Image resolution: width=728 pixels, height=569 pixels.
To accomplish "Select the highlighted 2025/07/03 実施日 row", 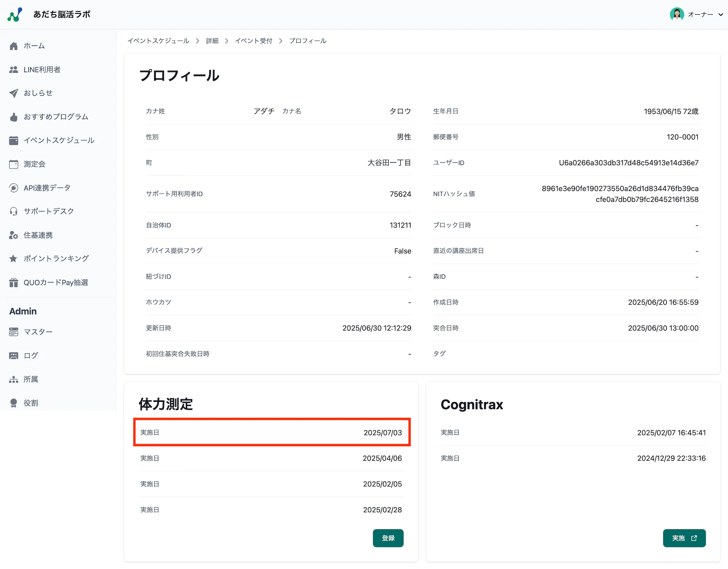I will tap(272, 433).
